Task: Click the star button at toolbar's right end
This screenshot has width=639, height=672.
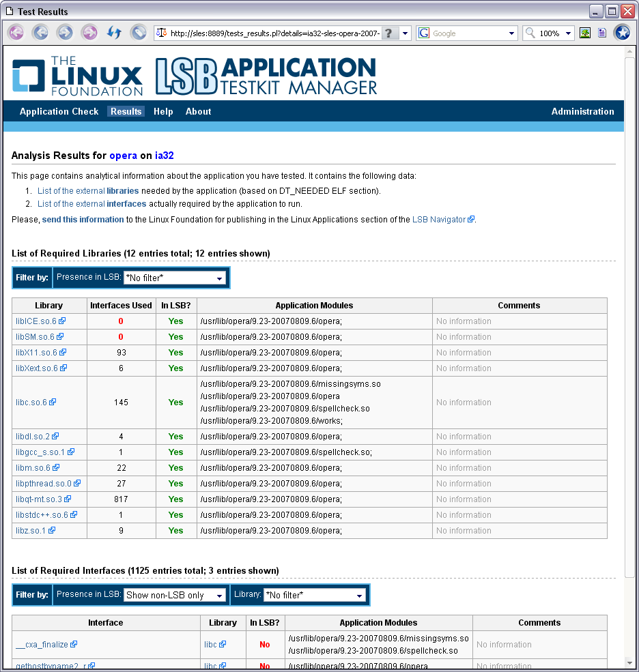Action: click(623, 33)
